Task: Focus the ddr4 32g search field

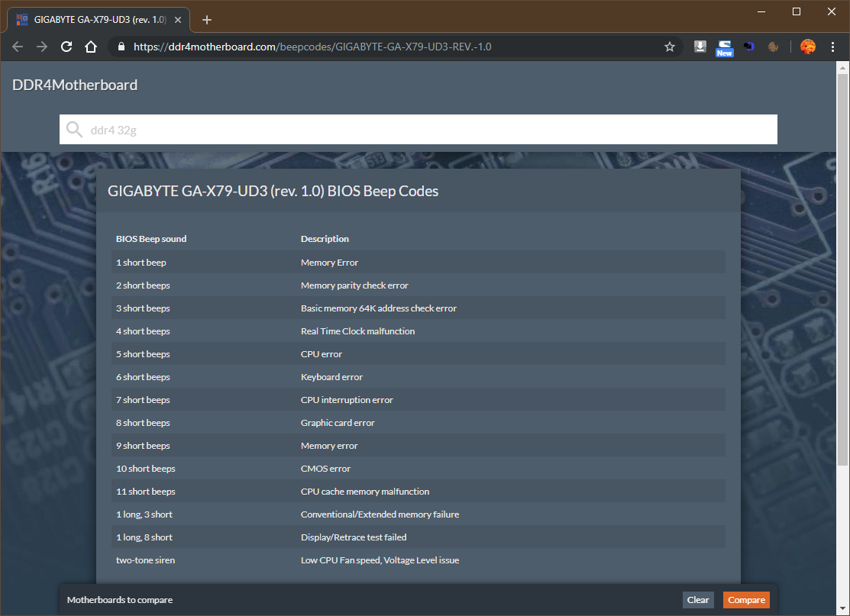Action: [418, 130]
